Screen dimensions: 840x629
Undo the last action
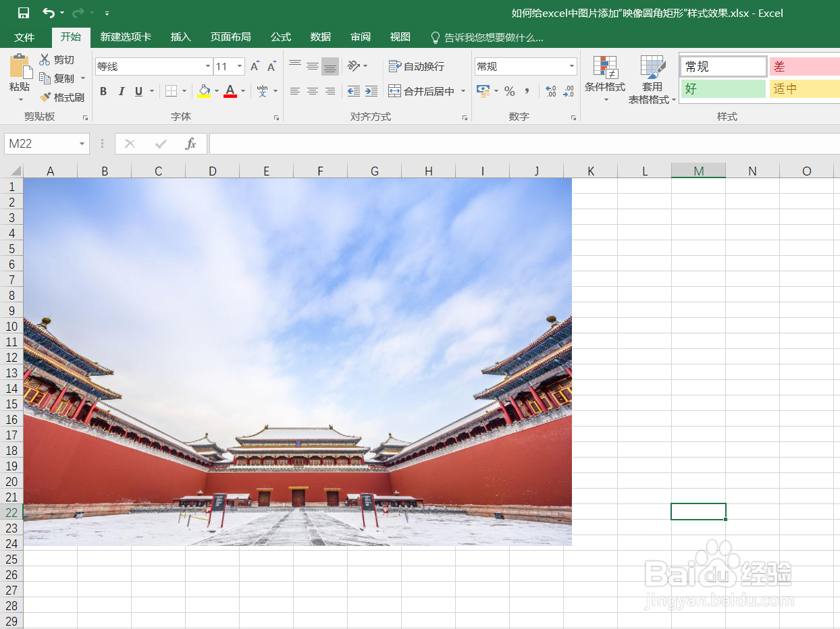[x=48, y=13]
